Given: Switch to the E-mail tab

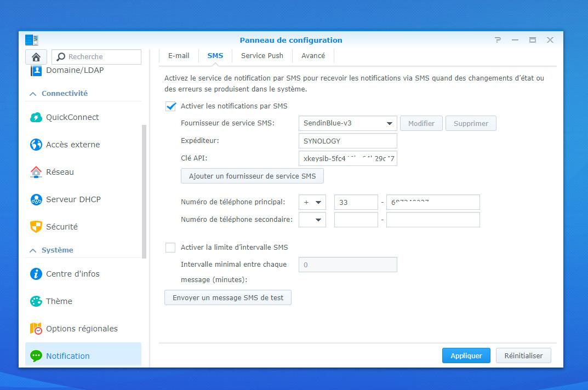Looking at the screenshot, I should pyautogui.click(x=179, y=56).
